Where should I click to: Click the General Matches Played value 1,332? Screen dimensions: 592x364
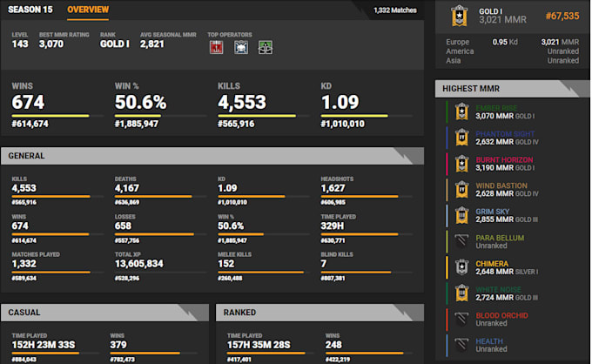coord(24,264)
